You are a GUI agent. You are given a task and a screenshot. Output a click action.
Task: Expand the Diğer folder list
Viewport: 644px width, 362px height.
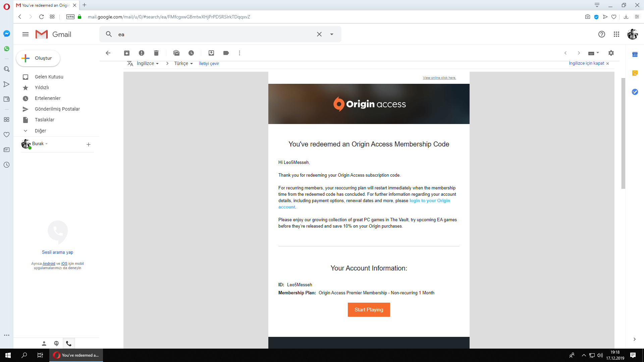click(40, 131)
